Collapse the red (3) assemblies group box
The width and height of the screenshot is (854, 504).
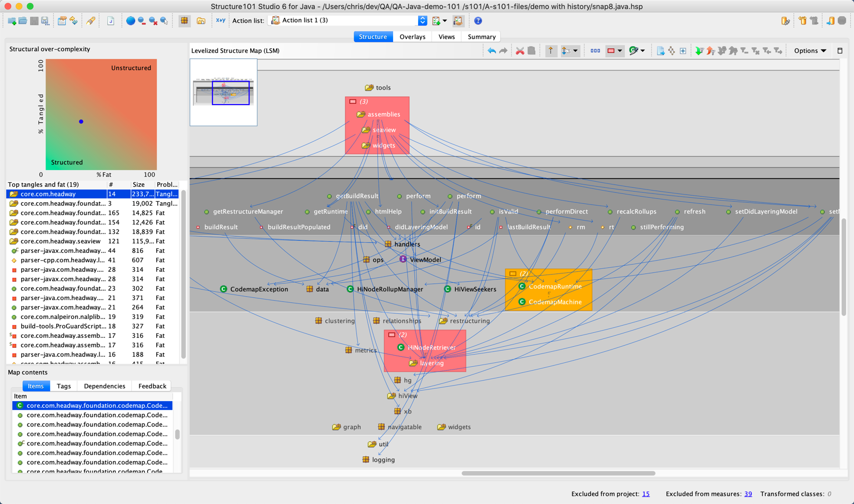coord(352,102)
